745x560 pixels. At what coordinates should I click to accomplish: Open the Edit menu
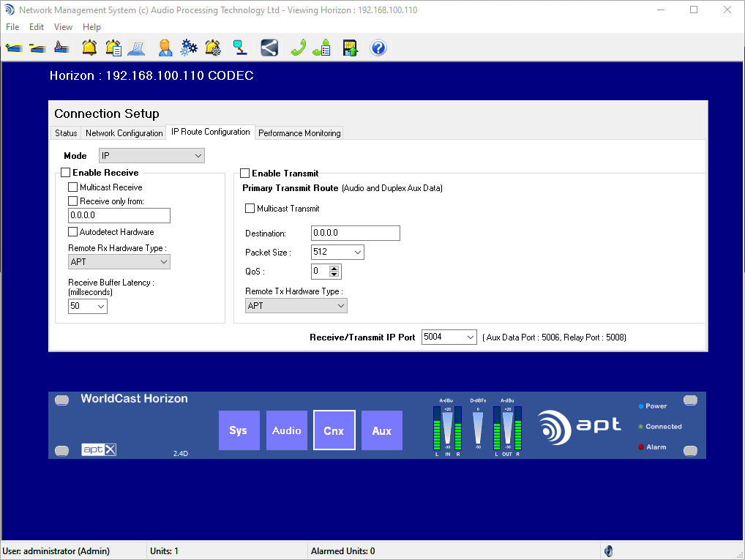point(37,27)
